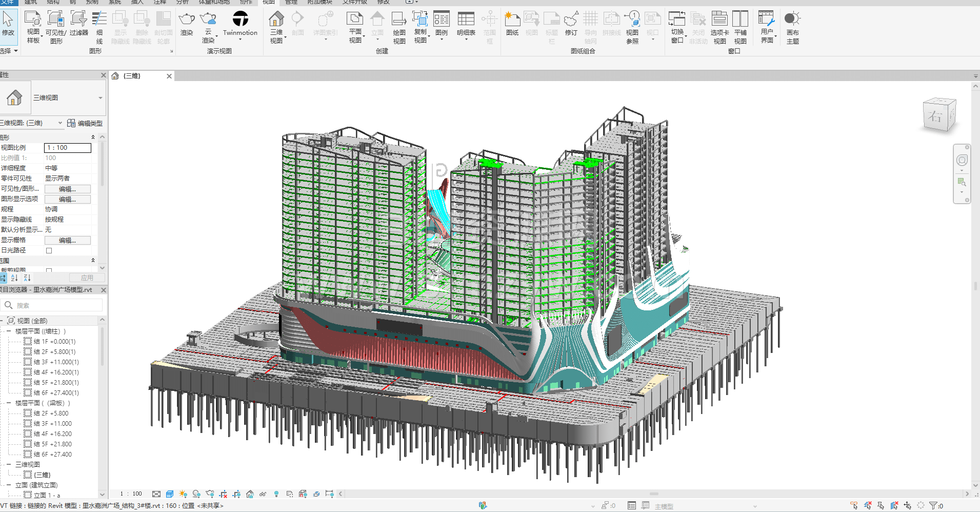Toggle sun path icon in view control bar
980x512 pixels.
[183, 494]
